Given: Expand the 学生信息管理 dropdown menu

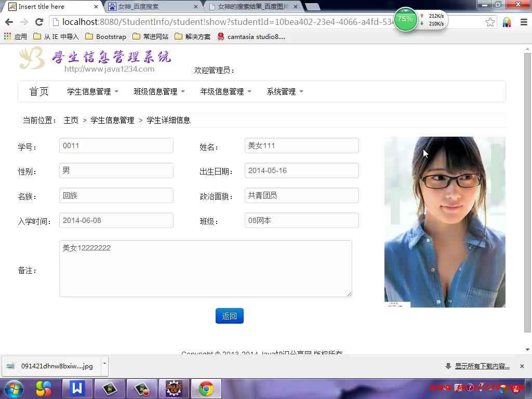Looking at the screenshot, I should [92, 91].
